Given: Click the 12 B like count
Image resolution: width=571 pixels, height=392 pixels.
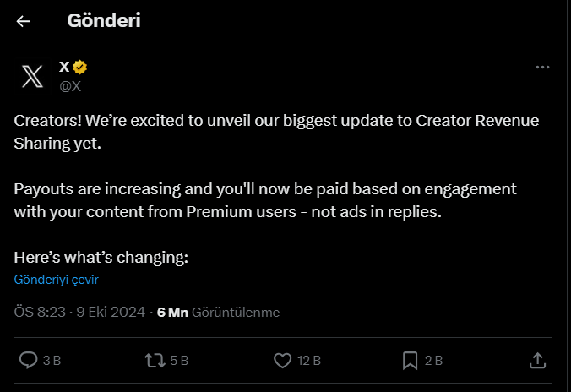Looking at the screenshot, I should 309,361.
